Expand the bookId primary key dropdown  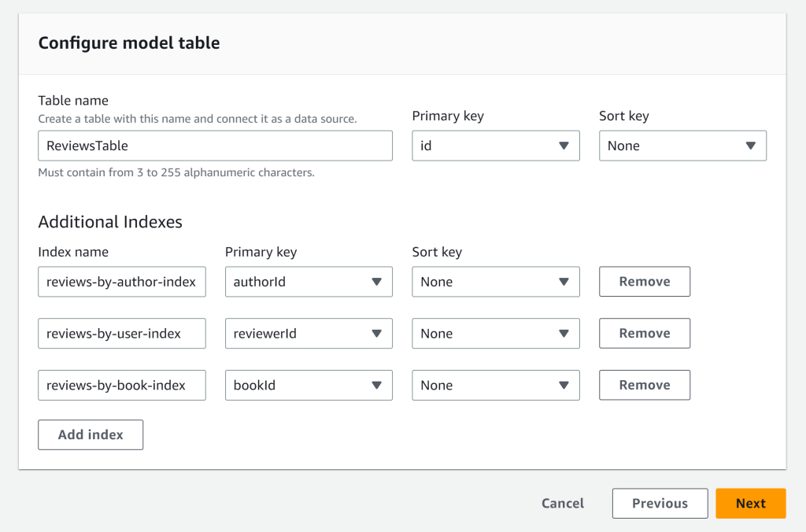point(308,385)
